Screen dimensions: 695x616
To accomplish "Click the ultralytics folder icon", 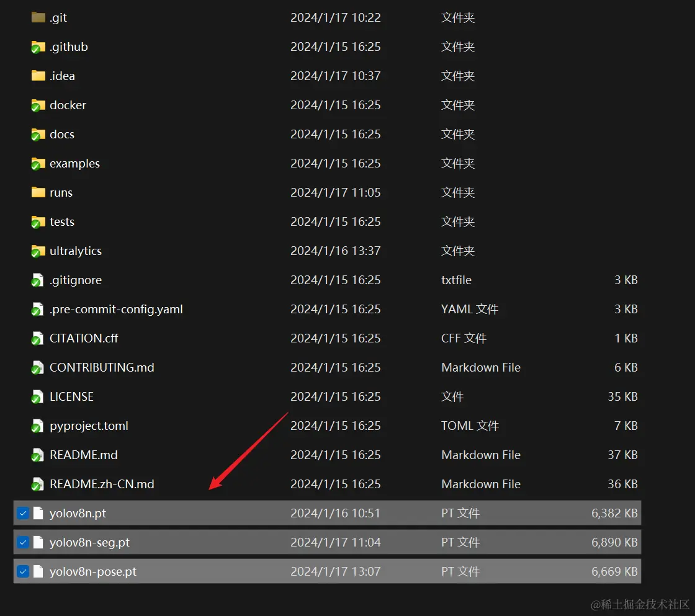I will [x=38, y=251].
